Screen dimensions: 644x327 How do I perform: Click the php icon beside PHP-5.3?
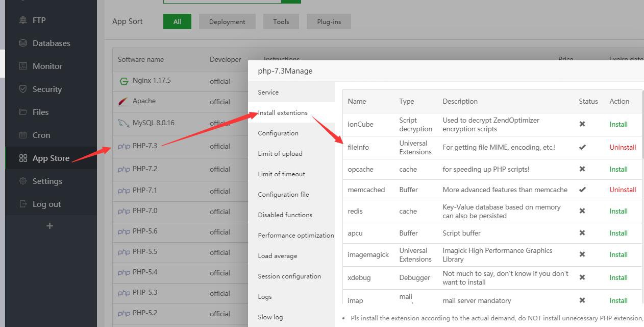[x=124, y=293]
